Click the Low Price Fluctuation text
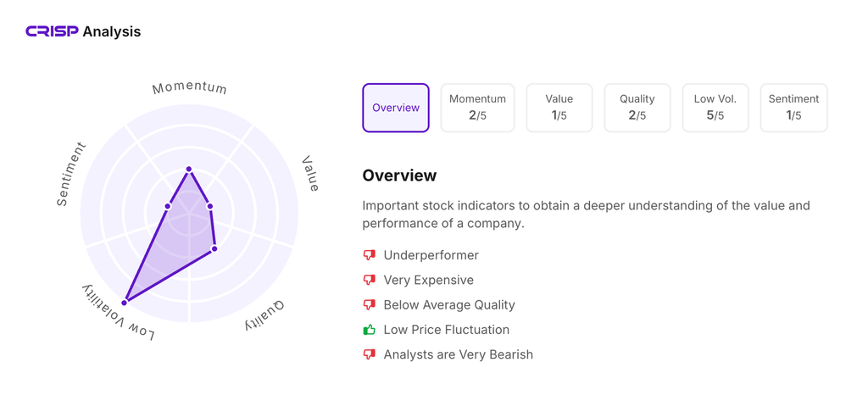This screenshot has width=868, height=401. click(446, 330)
